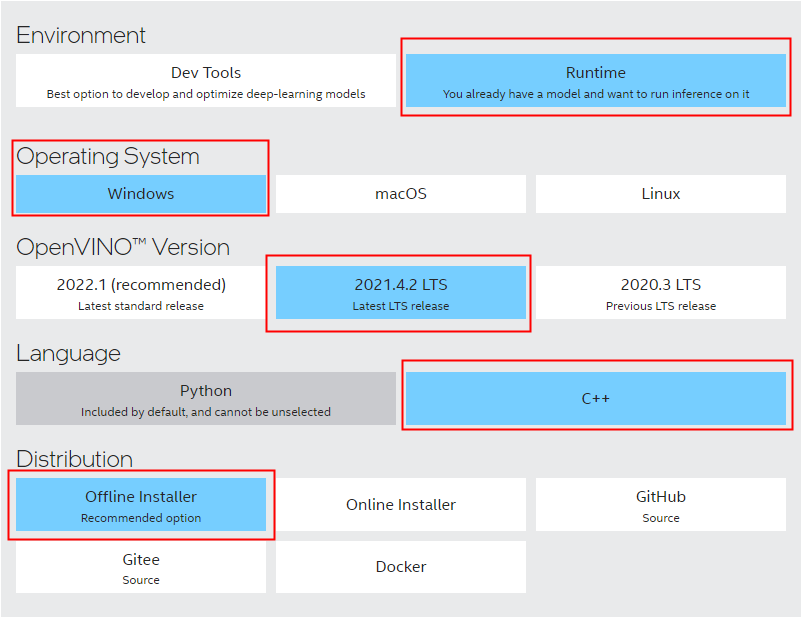
Task: Click the Environment section heading
Action: point(81,35)
